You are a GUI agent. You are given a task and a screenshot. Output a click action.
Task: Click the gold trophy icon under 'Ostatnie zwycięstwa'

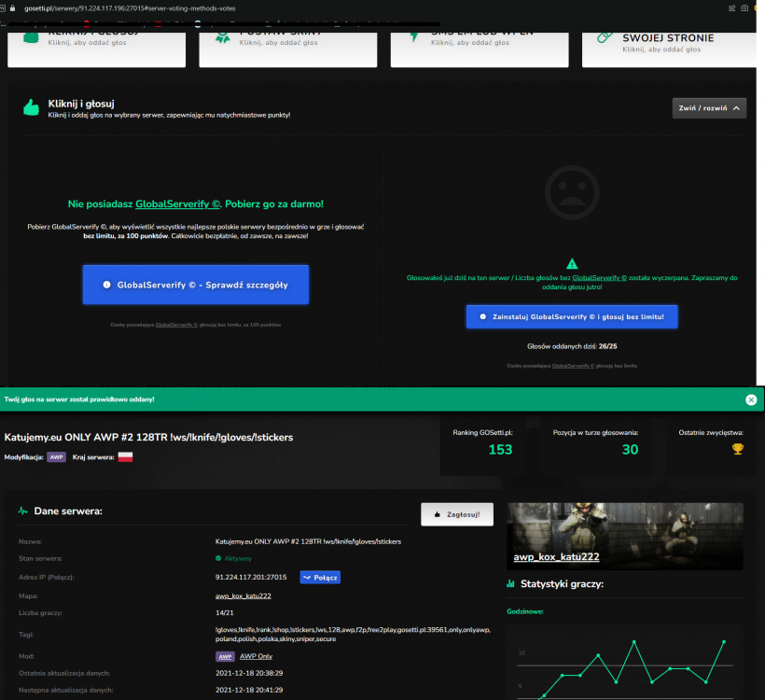point(738,449)
